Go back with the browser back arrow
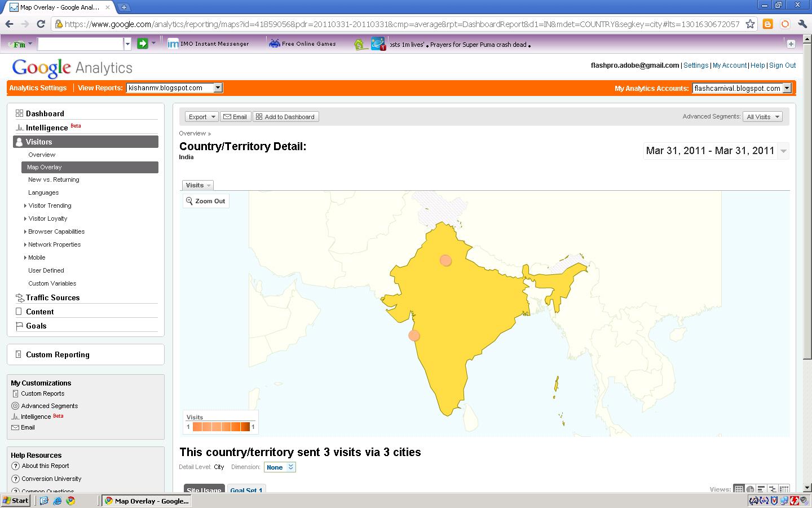The image size is (812, 508). coord(9,24)
